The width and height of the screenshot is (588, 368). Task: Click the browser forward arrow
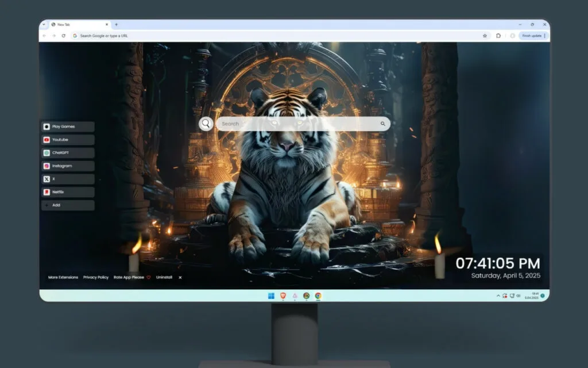[54, 36]
